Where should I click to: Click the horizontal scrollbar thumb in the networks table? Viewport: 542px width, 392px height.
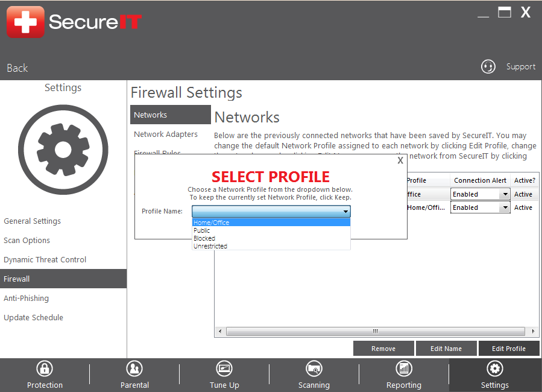click(x=376, y=331)
